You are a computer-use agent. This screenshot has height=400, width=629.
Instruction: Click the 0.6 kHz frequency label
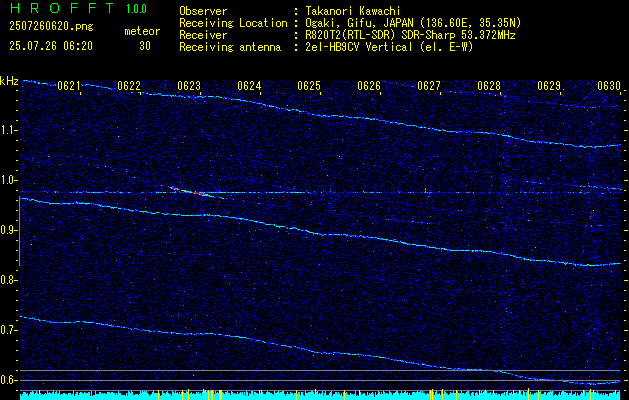9,380
